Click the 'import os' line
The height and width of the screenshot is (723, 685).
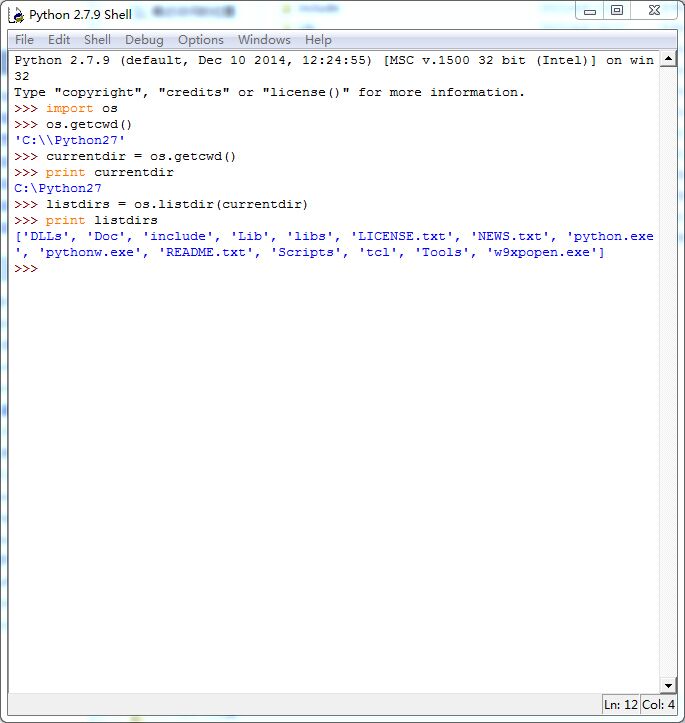coord(66,108)
